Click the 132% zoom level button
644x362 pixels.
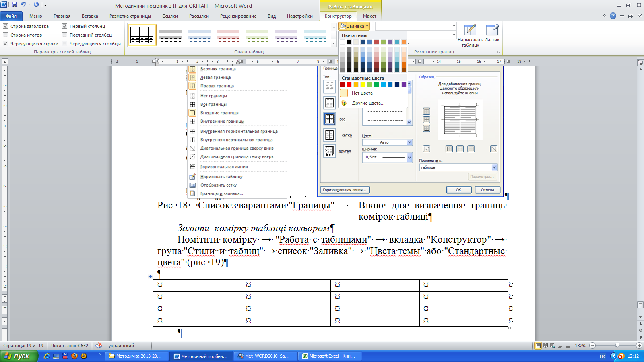(580, 346)
